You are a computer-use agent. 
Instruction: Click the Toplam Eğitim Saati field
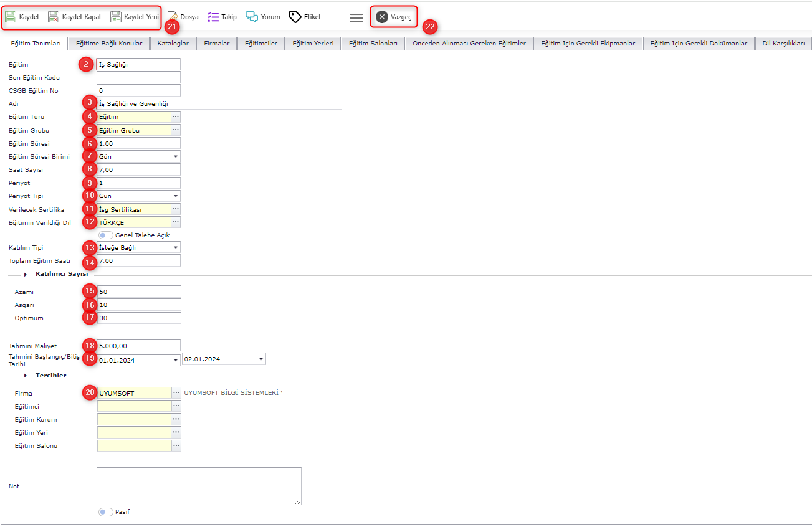pos(138,260)
